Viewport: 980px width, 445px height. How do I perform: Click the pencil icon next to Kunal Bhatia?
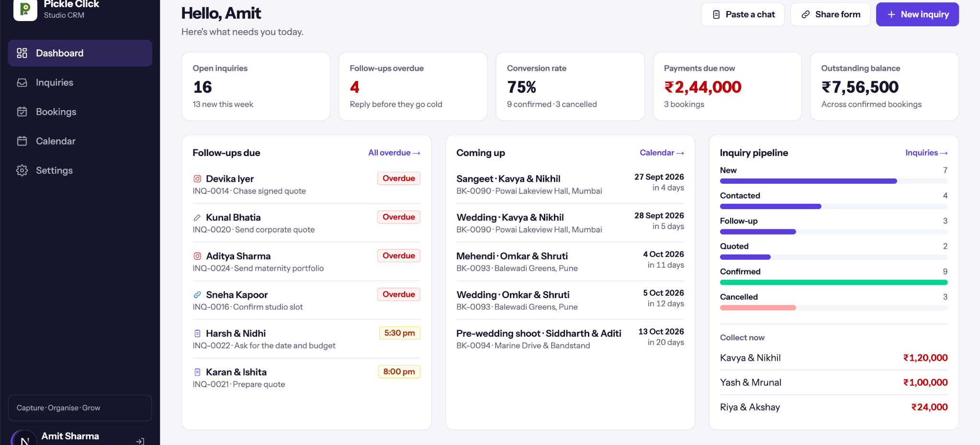pyautogui.click(x=197, y=218)
